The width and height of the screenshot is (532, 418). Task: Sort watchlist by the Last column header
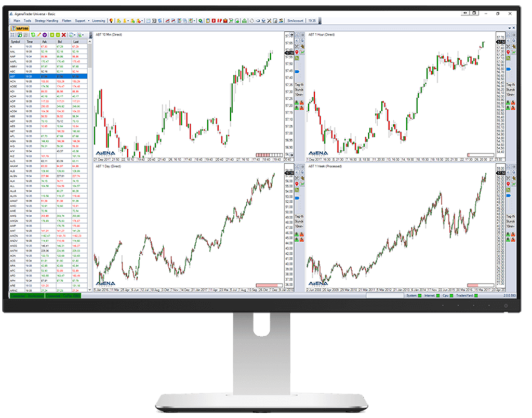(79, 42)
